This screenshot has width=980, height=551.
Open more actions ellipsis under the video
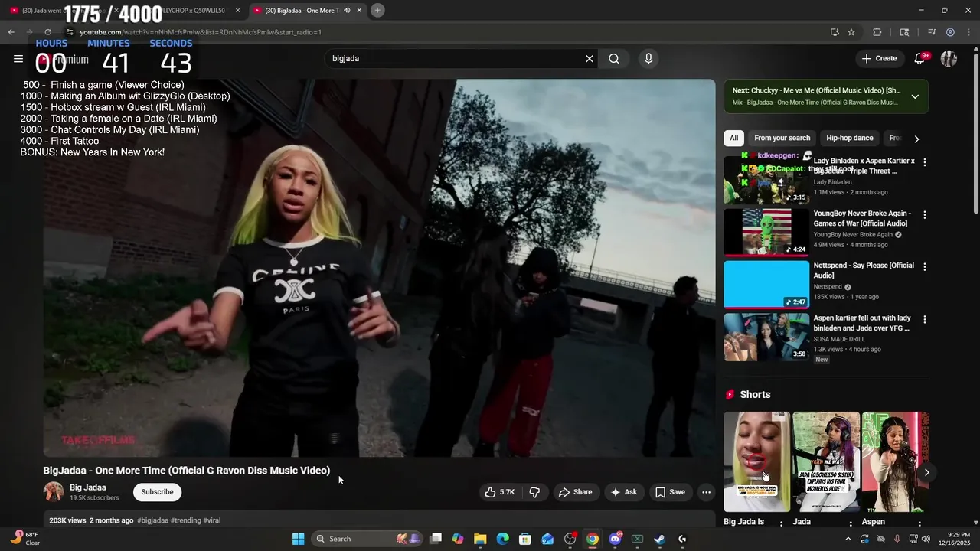point(706,492)
